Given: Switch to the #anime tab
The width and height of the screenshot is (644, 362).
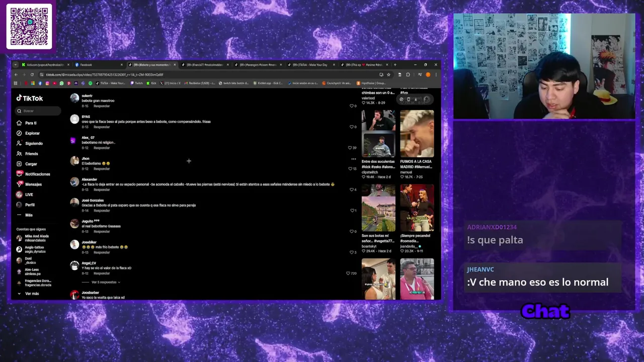Looking at the screenshot, I should (x=364, y=65).
